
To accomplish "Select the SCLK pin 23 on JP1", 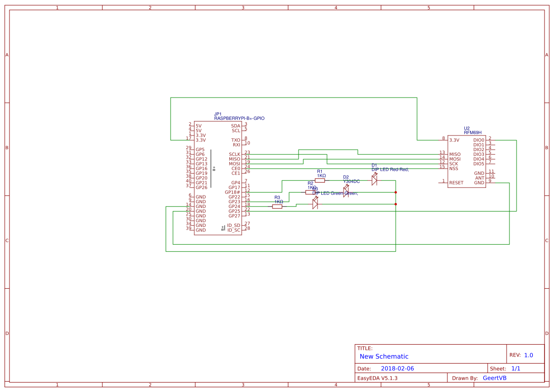I will pyautogui.click(x=234, y=154).
